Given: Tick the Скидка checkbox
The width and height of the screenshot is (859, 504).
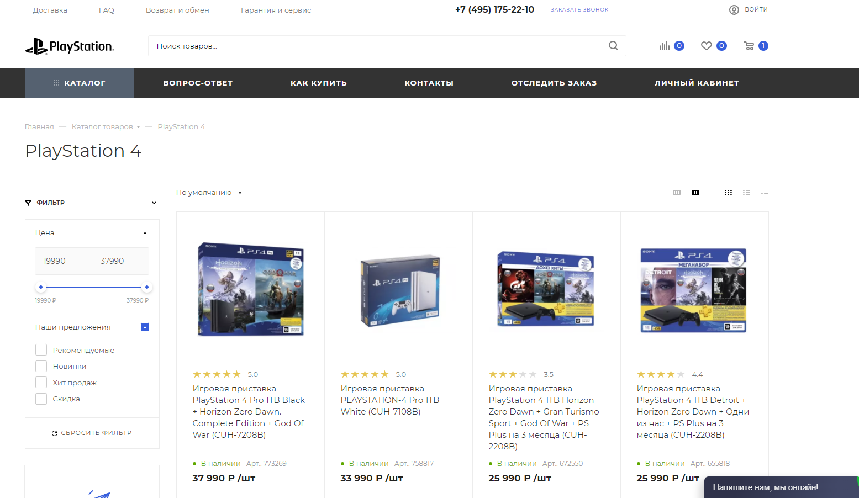Looking at the screenshot, I should click(x=41, y=399).
